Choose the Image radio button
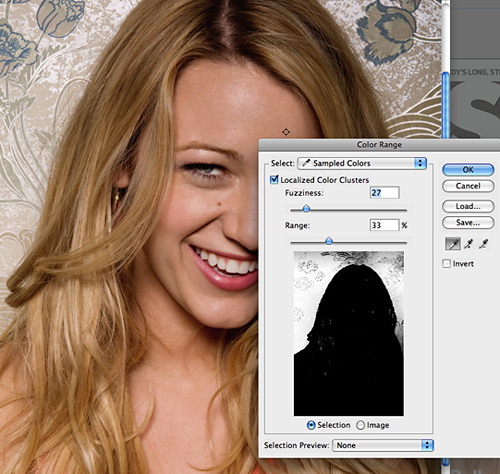 pos(360,425)
